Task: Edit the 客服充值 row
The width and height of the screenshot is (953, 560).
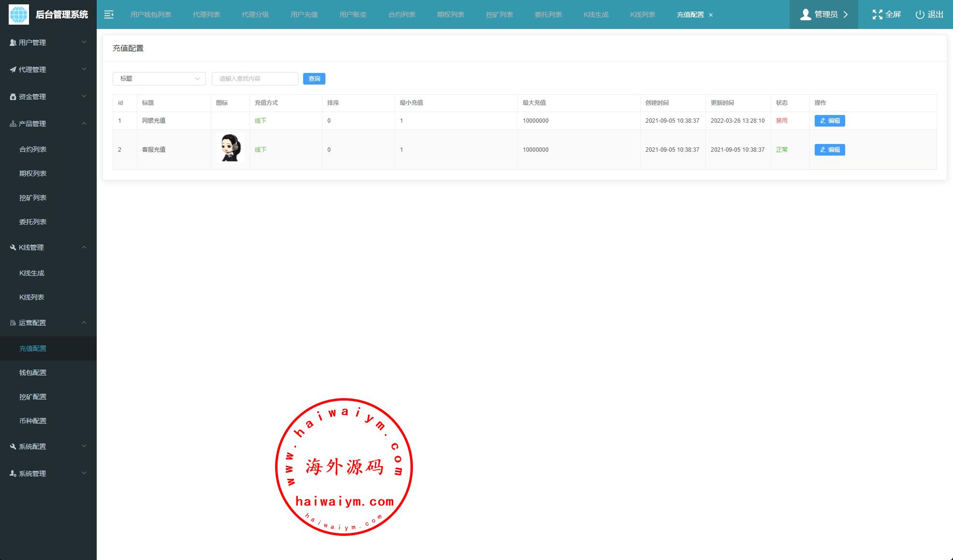Action: [829, 150]
